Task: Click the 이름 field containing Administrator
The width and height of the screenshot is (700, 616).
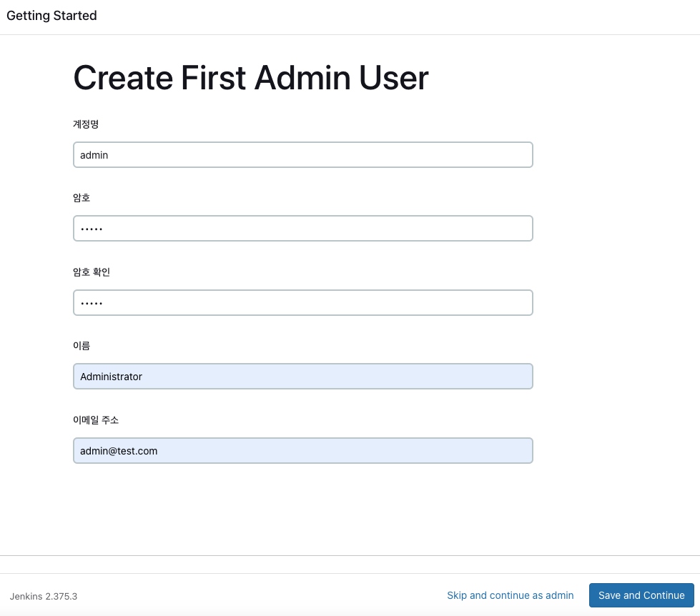Action: (x=302, y=377)
